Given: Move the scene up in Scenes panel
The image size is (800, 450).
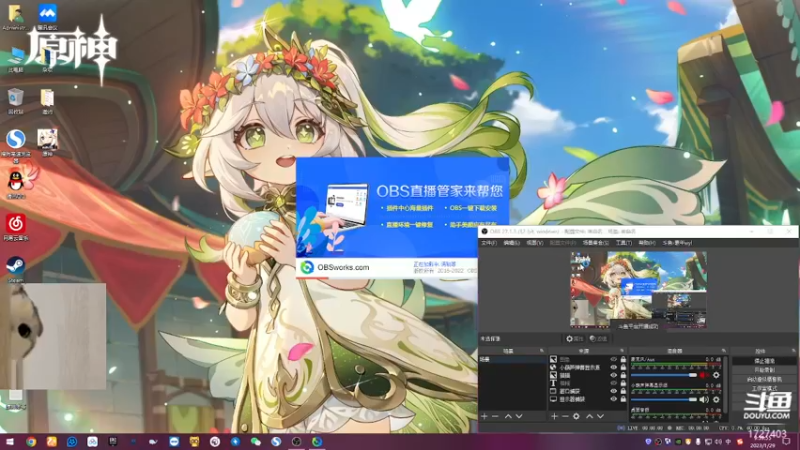Looking at the screenshot, I should pos(508,416).
